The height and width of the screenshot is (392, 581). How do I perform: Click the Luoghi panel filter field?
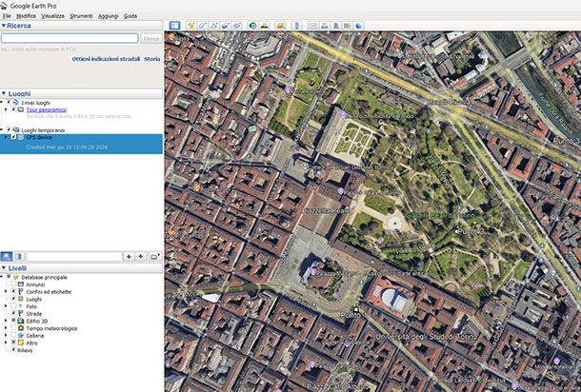(74, 256)
